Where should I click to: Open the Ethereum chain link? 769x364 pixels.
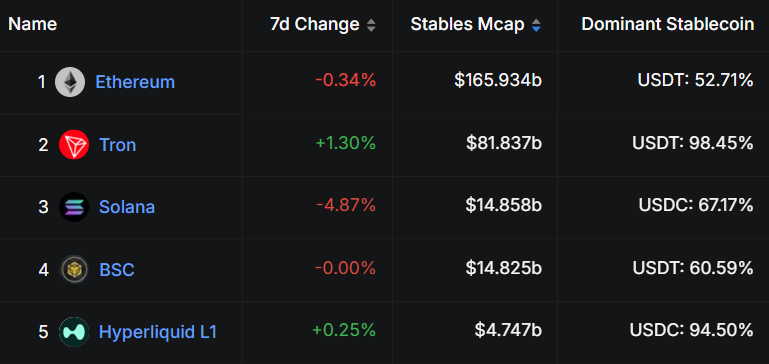(135, 82)
